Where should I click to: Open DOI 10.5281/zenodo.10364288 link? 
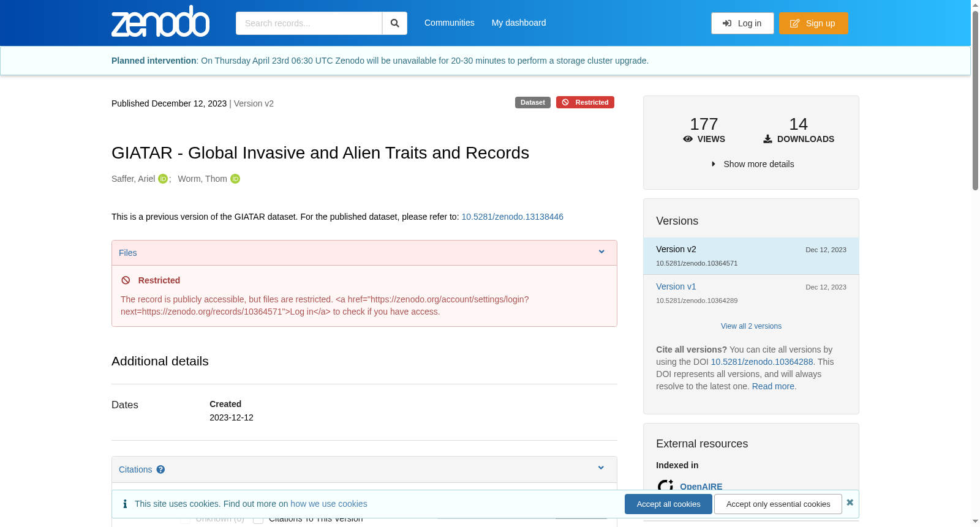762,362
